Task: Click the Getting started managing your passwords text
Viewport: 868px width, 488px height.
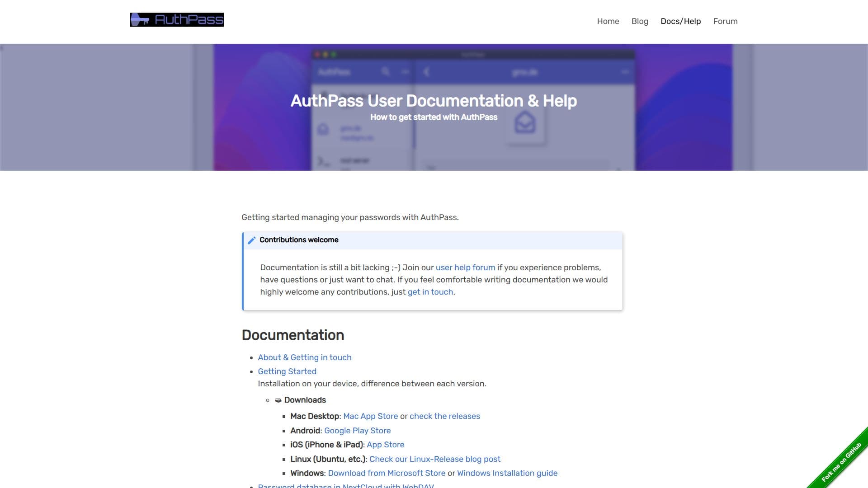Action: coord(350,217)
